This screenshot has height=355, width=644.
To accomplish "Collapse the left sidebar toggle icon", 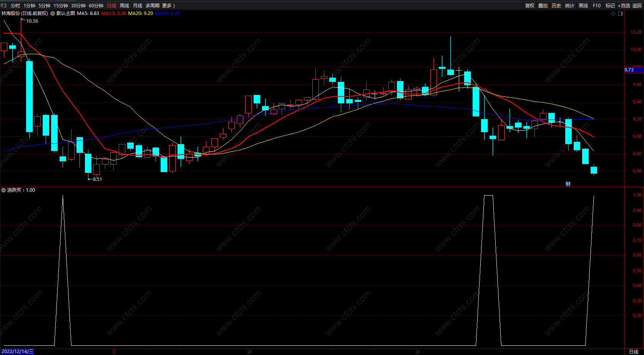I will (x=3, y=5).
